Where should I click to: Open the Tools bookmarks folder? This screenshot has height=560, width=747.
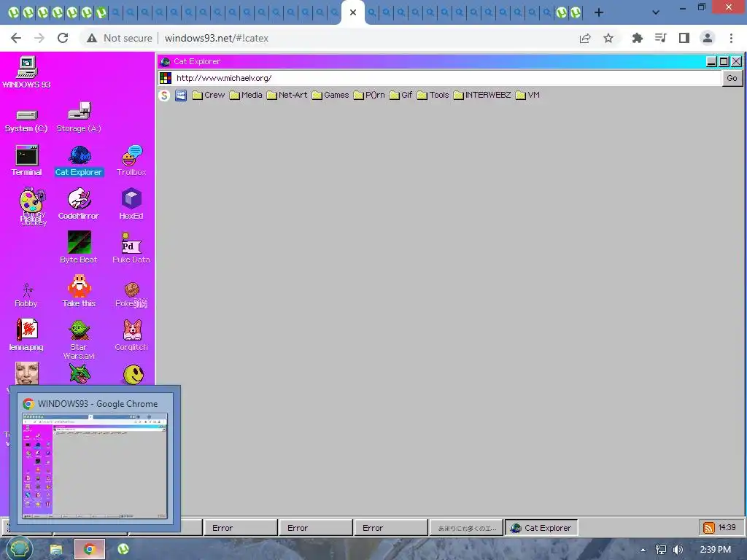coord(433,96)
